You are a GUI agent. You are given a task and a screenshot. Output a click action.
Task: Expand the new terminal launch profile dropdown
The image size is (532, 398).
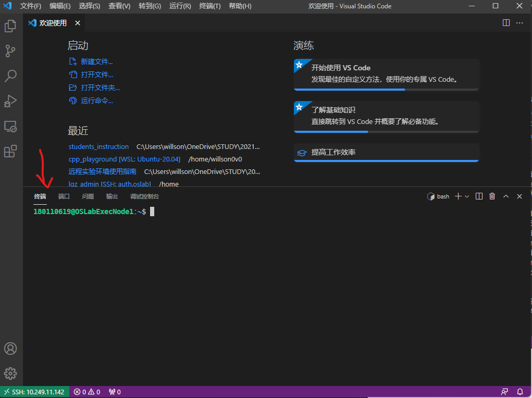(x=467, y=196)
